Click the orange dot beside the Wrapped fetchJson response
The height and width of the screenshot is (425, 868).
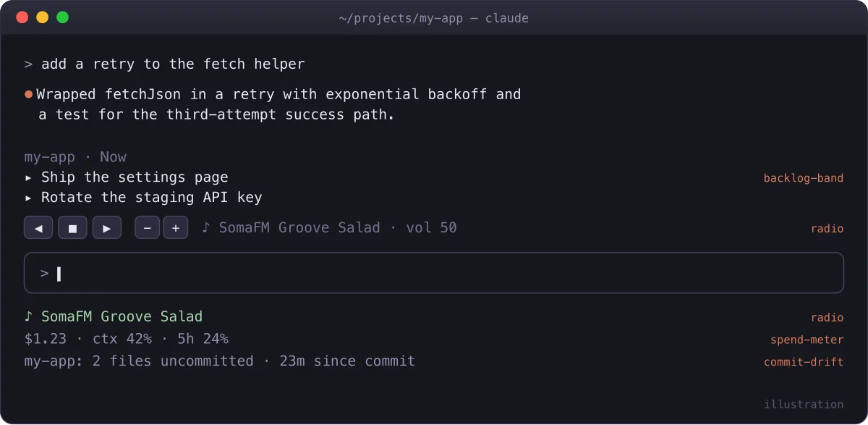pyautogui.click(x=29, y=94)
